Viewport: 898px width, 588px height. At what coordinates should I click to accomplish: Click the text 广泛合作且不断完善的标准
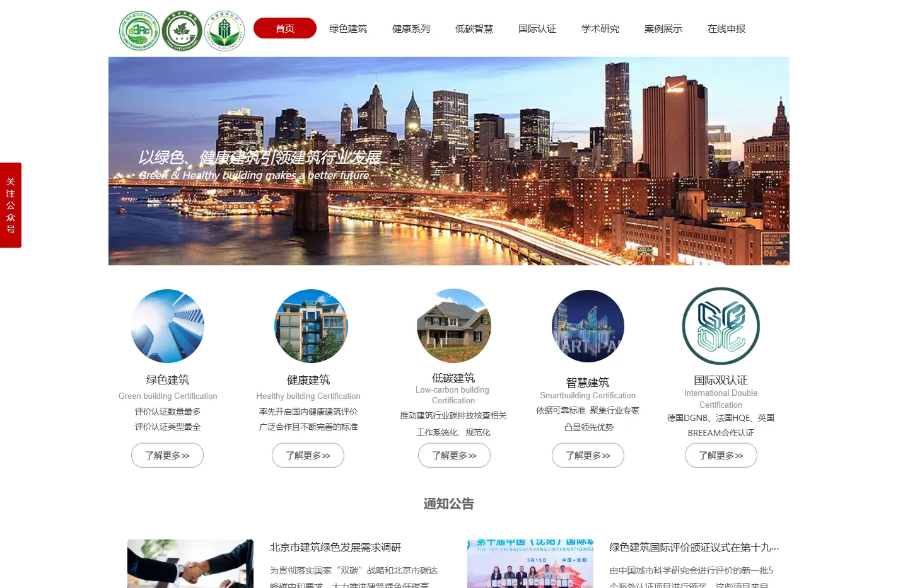308,427
